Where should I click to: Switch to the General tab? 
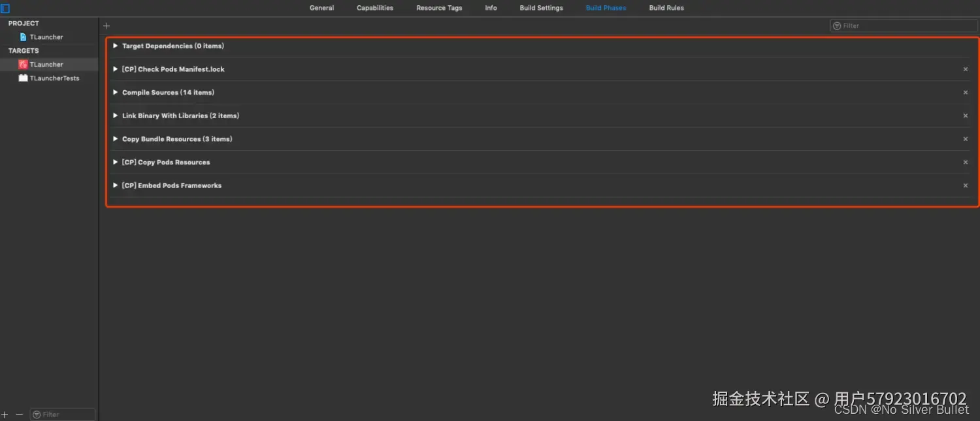(322, 8)
